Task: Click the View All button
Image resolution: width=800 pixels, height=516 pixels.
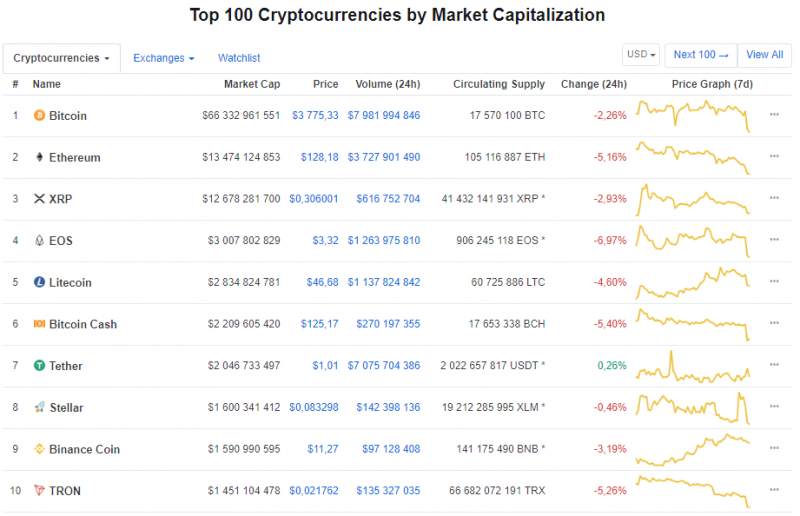Action: coord(764,55)
